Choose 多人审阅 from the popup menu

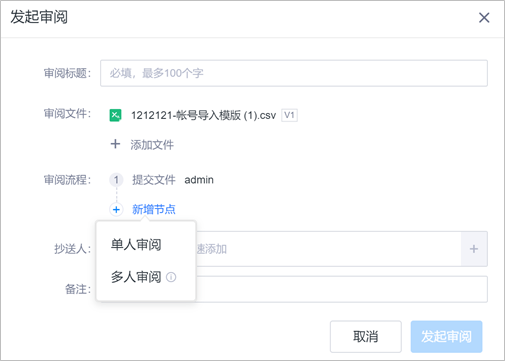point(136,277)
